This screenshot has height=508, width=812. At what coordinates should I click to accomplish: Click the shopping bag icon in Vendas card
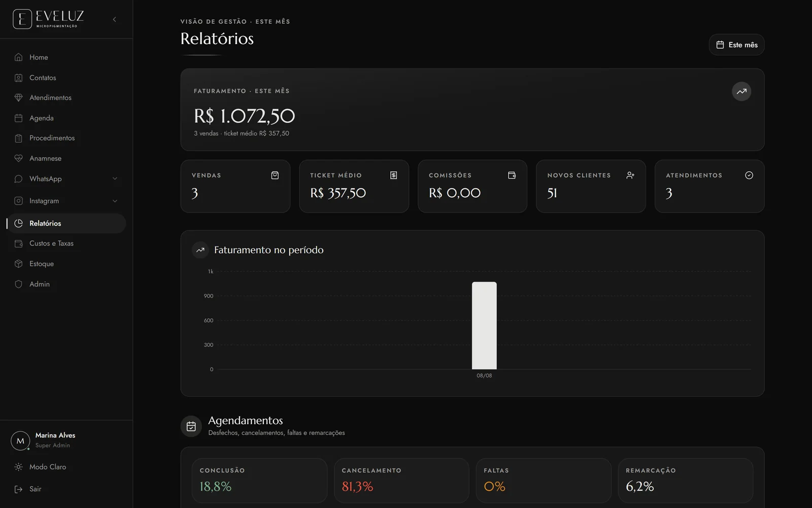275,175
